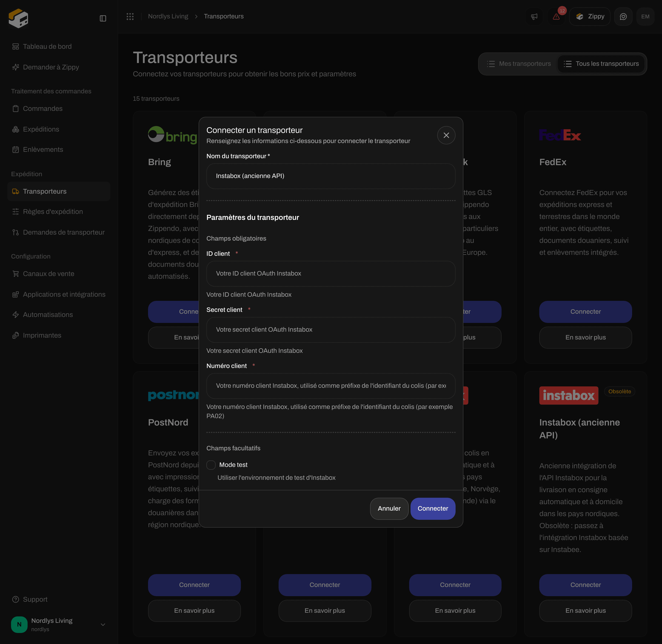Switch to Tous les transporteurs tab
Screen dimensions: 662x644
(601, 64)
